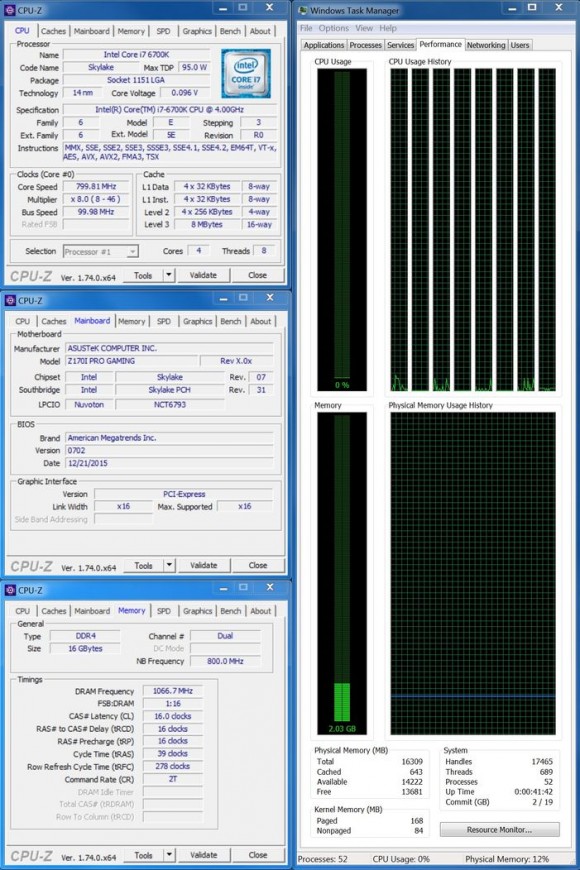Click Close button in Mainboard CPU-Z window
This screenshot has height=870, width=580.
pyautogui.click(x=258, y=565)
